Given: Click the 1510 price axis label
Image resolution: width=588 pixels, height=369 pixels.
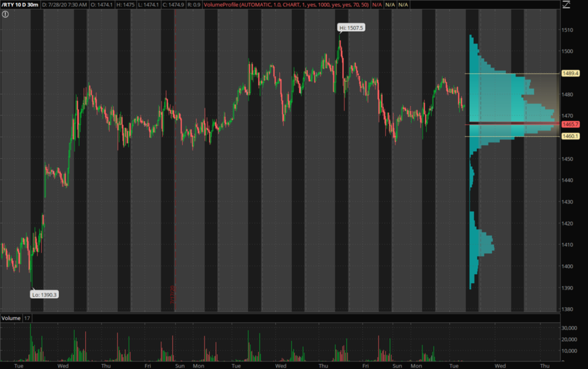Looking at the screenshot, I should pos(567,29).
